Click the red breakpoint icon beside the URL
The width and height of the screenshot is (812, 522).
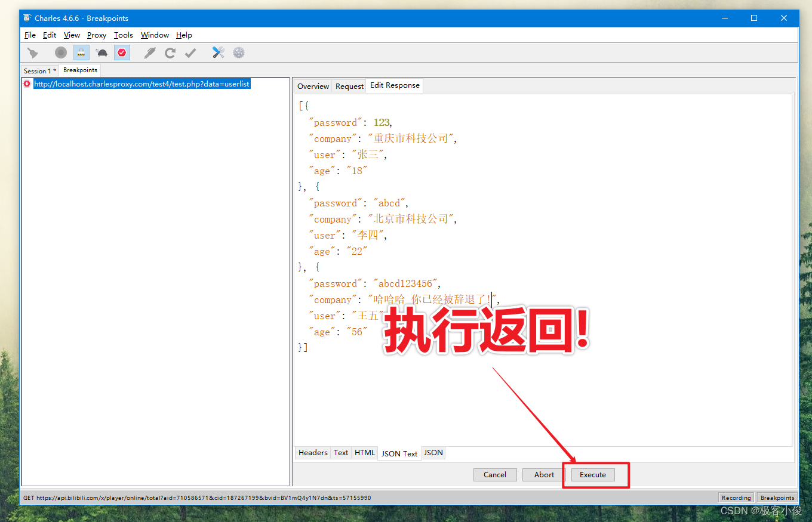click(x=27, y=84)
